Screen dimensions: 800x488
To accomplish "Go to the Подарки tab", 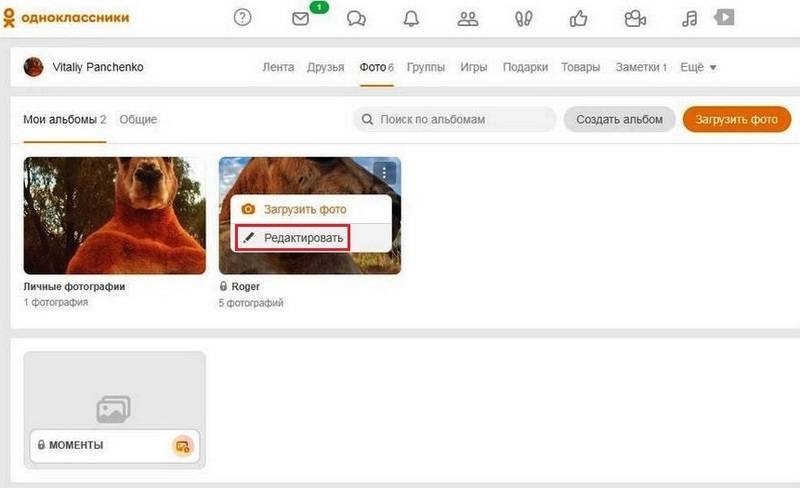I will point(525,67).
